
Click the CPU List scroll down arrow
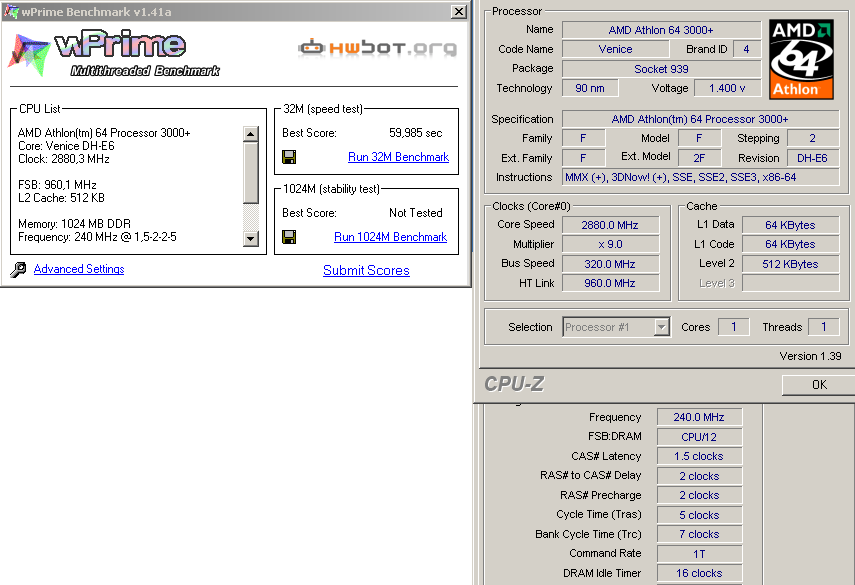click(251, 238)
